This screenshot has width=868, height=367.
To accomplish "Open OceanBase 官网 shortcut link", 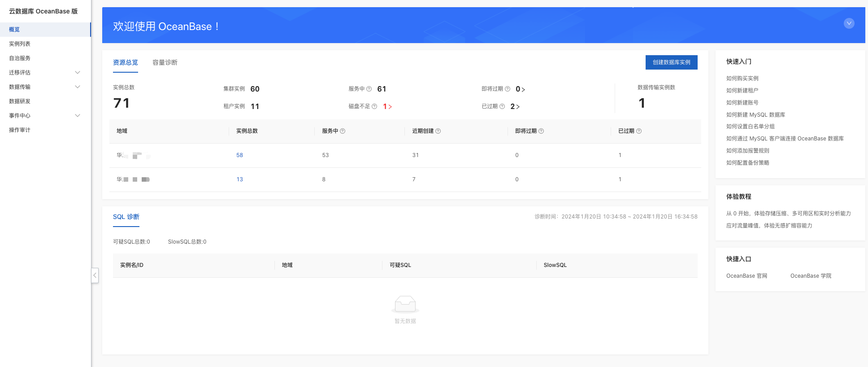I will tap(746, 276).
